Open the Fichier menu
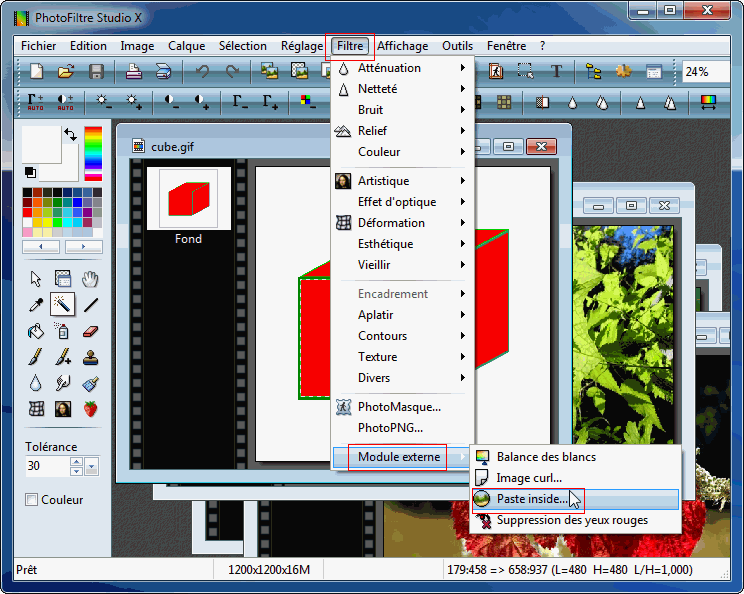This screenshot has height=594, width=744. pos(38,46)
